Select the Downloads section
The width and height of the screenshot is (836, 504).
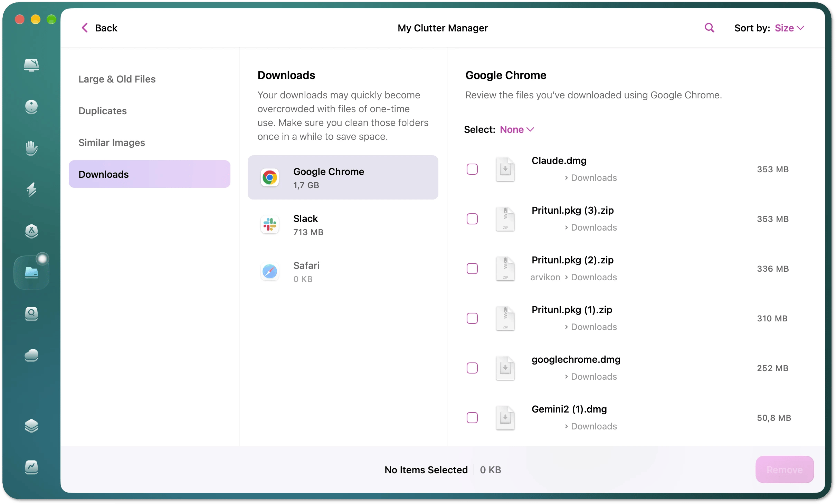pyautogui.click(x=149, y=174)
